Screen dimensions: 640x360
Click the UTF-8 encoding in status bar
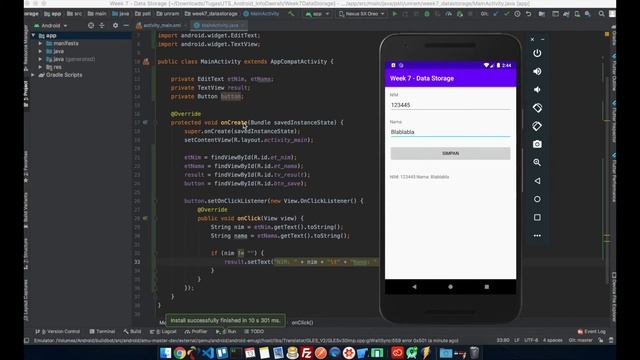(531, 340)
